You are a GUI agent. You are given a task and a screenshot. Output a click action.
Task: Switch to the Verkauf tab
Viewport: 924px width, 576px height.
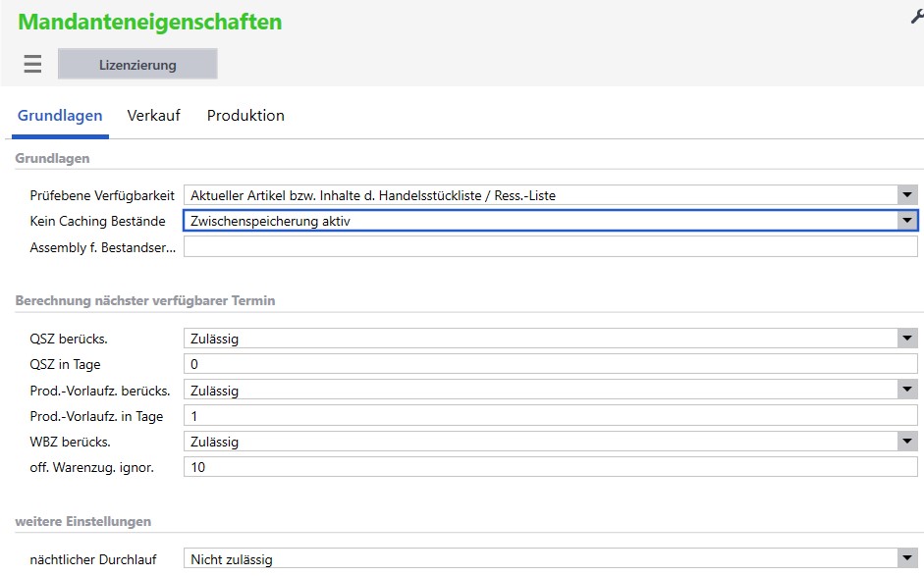153,116
